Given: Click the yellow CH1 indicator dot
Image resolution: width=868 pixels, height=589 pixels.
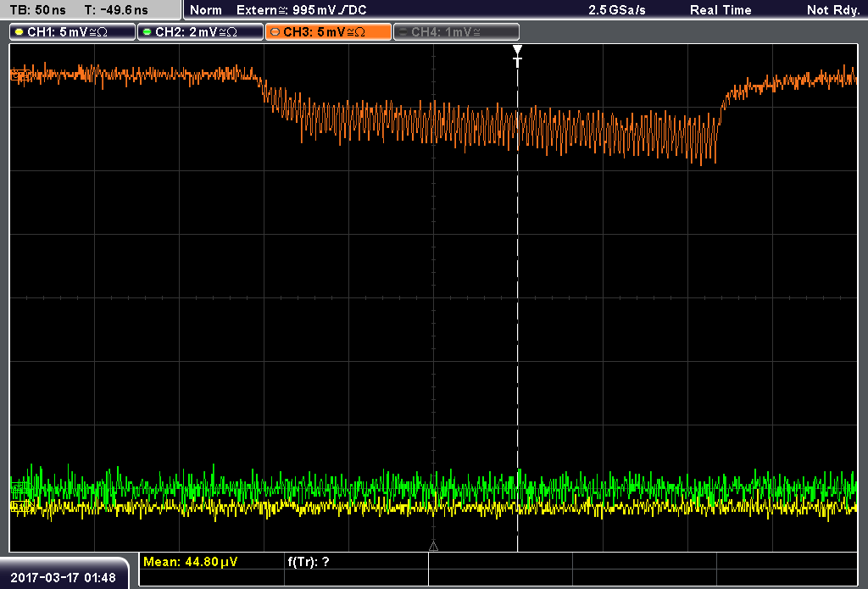Looking at the screenshot, I should coord(19,32).
